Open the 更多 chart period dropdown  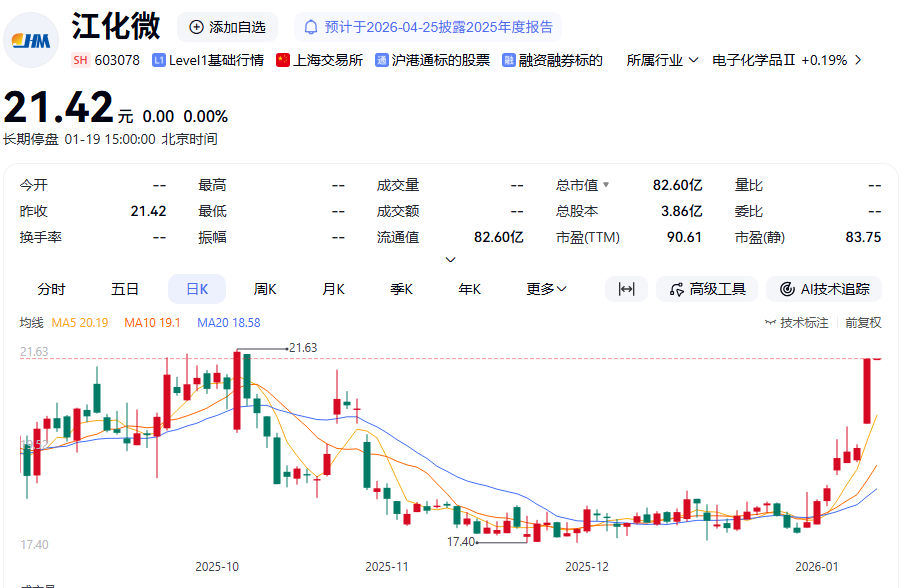pyautogui.click(x=546, y=289)
